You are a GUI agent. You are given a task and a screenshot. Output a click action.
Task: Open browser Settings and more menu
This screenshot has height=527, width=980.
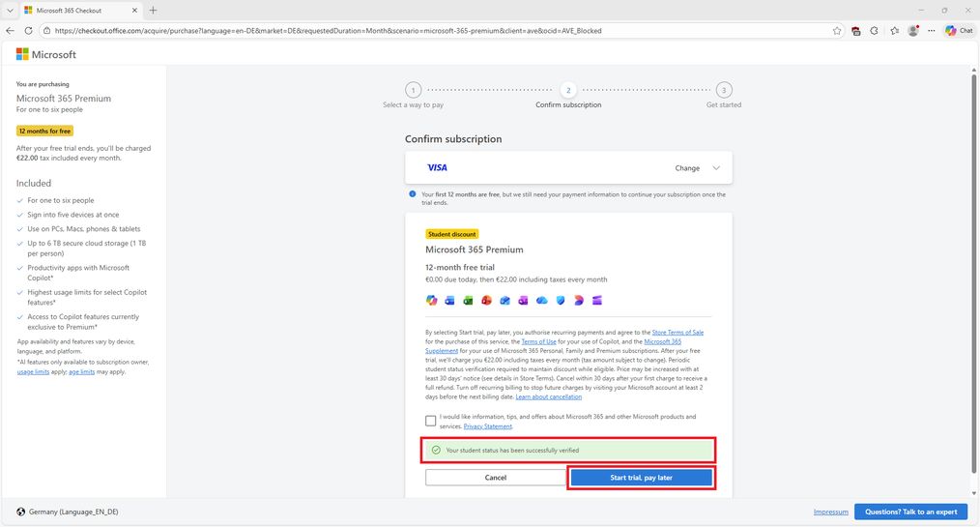[x=932, y=31]
